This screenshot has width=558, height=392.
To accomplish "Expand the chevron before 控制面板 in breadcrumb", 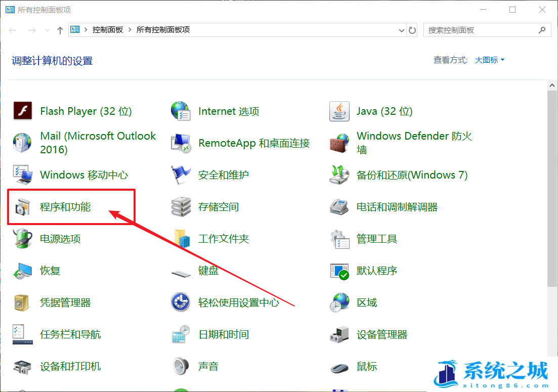I will 86,29.
